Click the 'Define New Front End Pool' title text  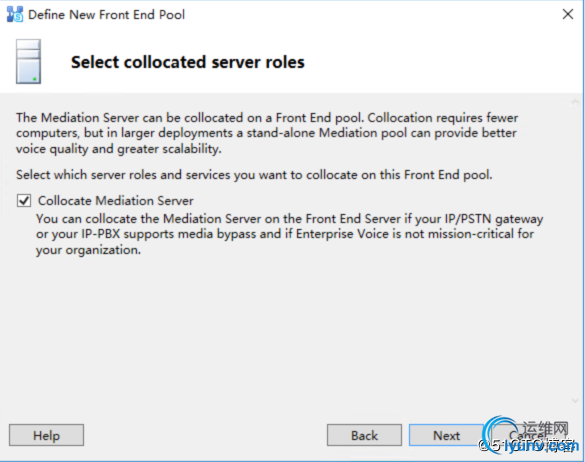click(106, 15)
